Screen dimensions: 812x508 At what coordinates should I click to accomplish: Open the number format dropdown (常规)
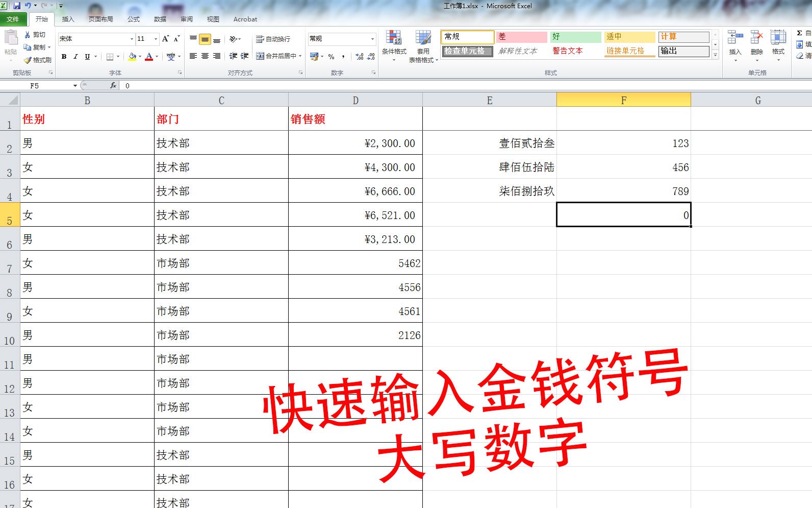click(x=372, y=39)
